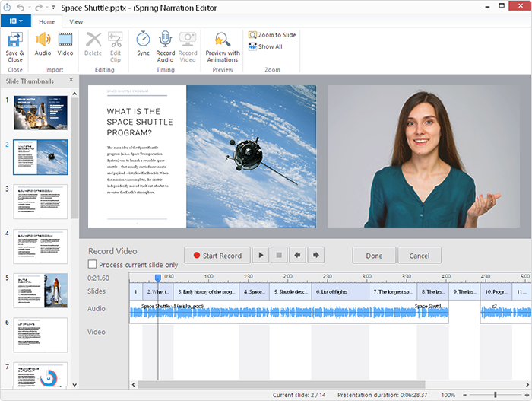532x401 pixels.
Task: Click the zoom slider handle
Action: click(496, 395)
